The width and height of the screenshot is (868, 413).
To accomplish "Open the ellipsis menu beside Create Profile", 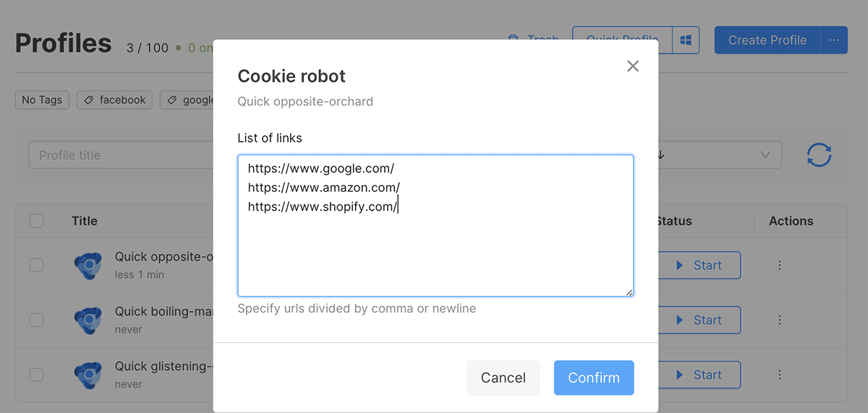I will [834, 41].
